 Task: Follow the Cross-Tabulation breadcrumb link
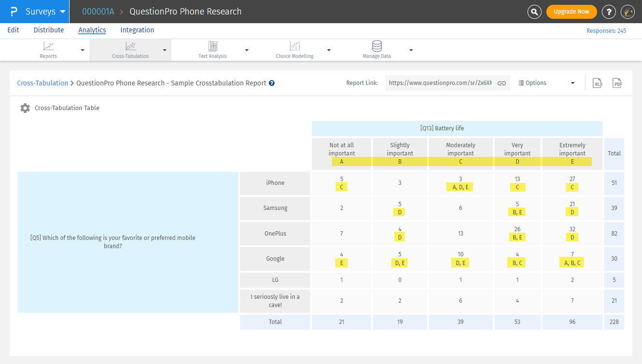(43, 83)
